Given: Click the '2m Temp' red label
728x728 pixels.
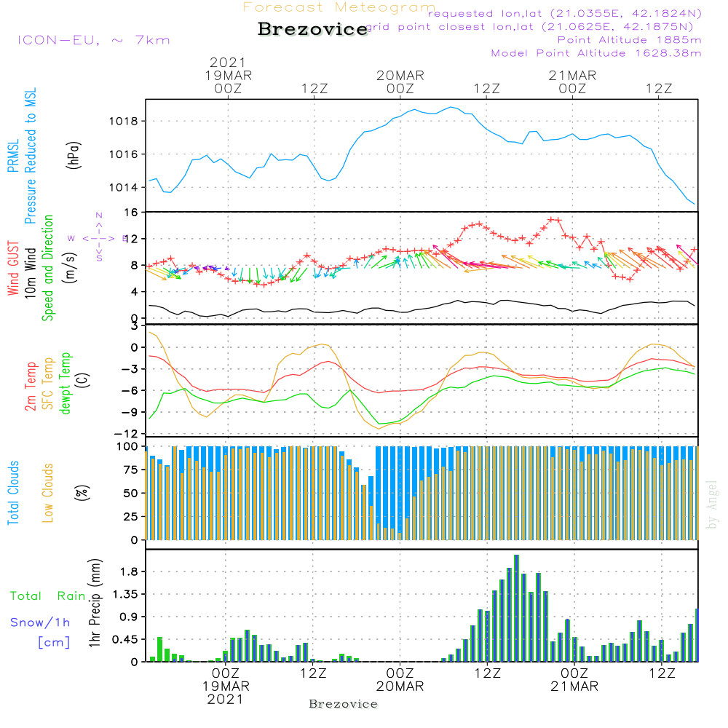Looking at the screenshot, I should (30, 387).
